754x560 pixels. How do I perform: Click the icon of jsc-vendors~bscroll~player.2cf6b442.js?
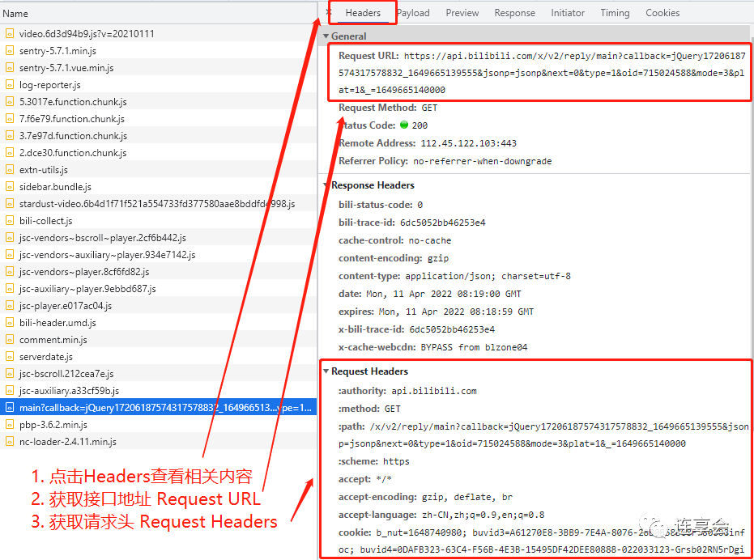pos(9,237)
